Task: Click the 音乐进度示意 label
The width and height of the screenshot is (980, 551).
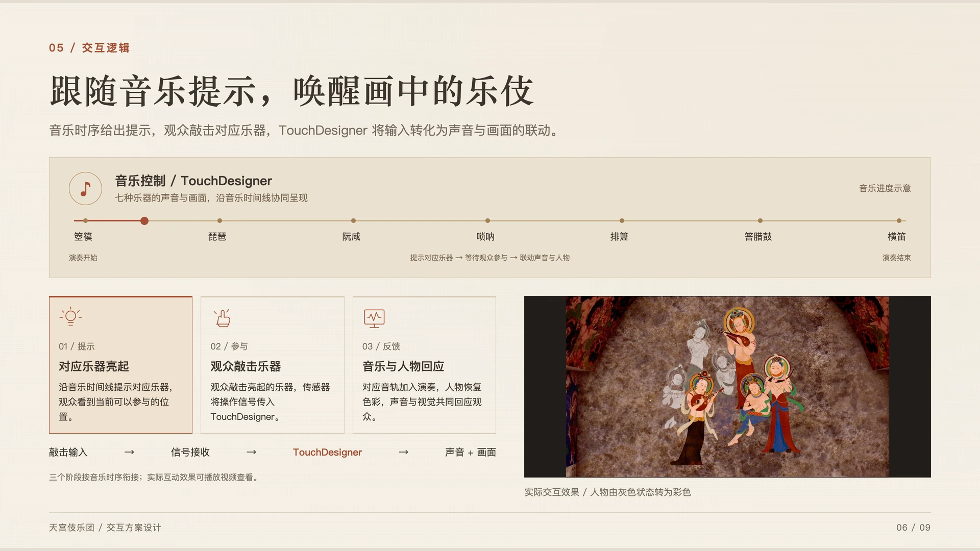Action: (885, 188)
